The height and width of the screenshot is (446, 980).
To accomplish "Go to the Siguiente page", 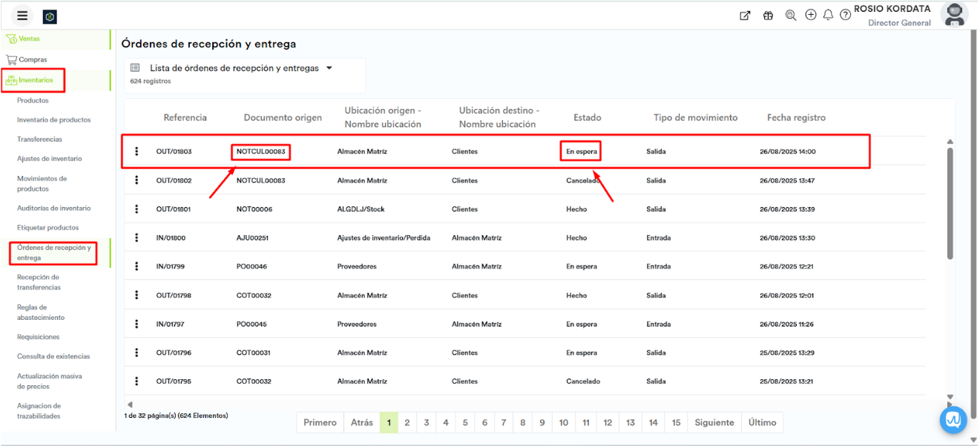I will (x=714, y=423).
